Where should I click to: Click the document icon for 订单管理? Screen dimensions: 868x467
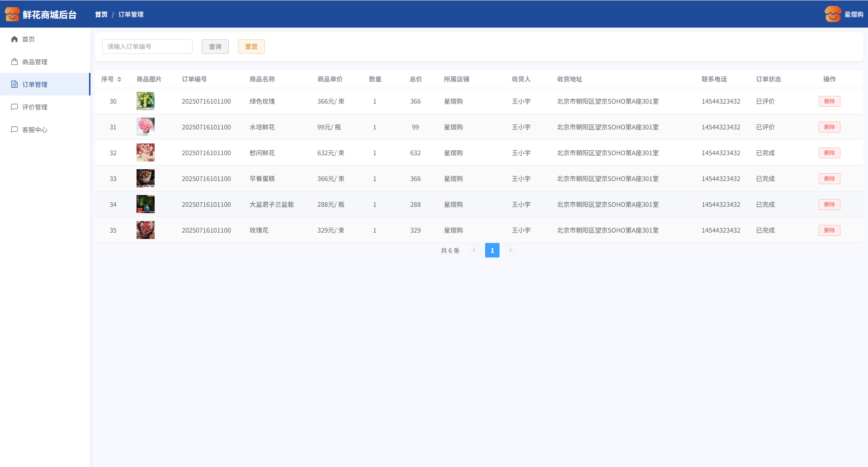tap(14, 85)
